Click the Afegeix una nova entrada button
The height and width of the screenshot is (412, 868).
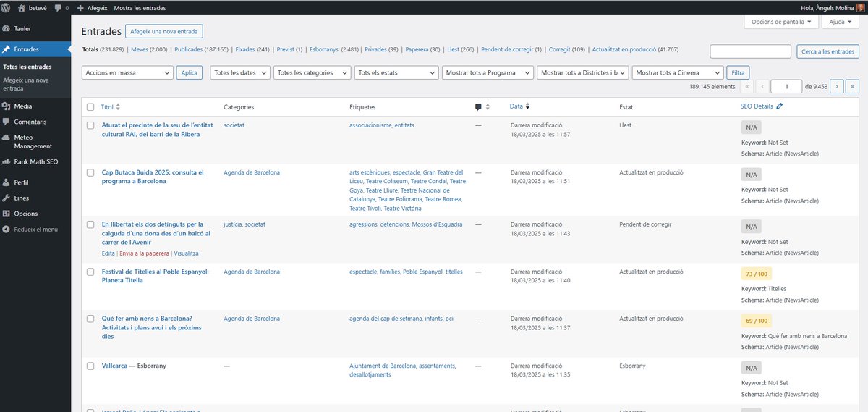164,31
